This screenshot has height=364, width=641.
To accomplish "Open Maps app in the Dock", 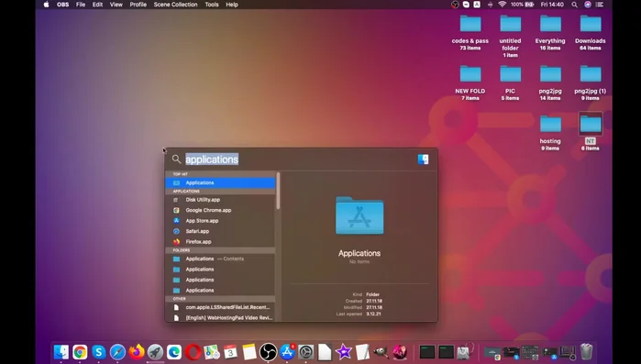I will pos(212,352).
